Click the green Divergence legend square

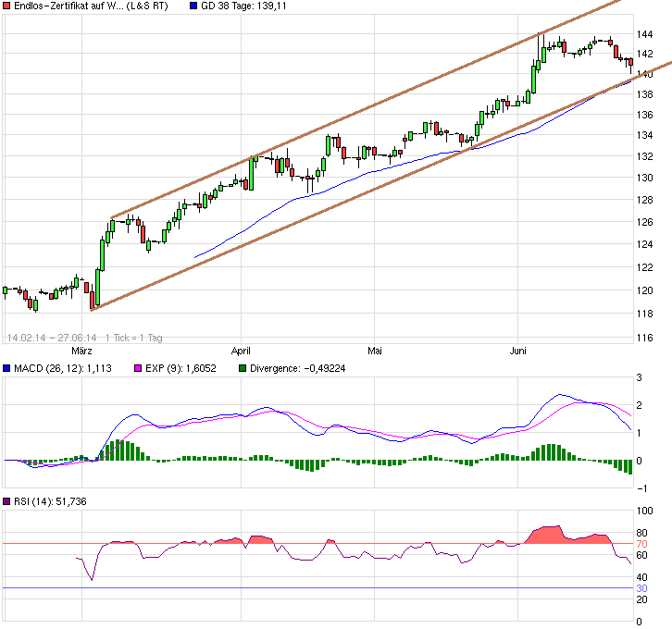pos(242,370)
